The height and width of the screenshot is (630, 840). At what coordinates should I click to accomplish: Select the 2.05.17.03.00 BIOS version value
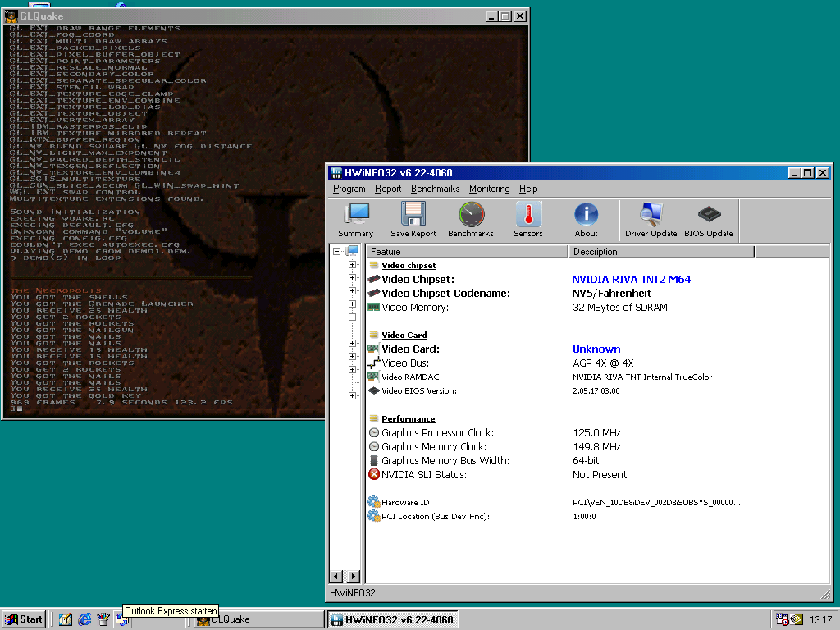tap(596, 390)
